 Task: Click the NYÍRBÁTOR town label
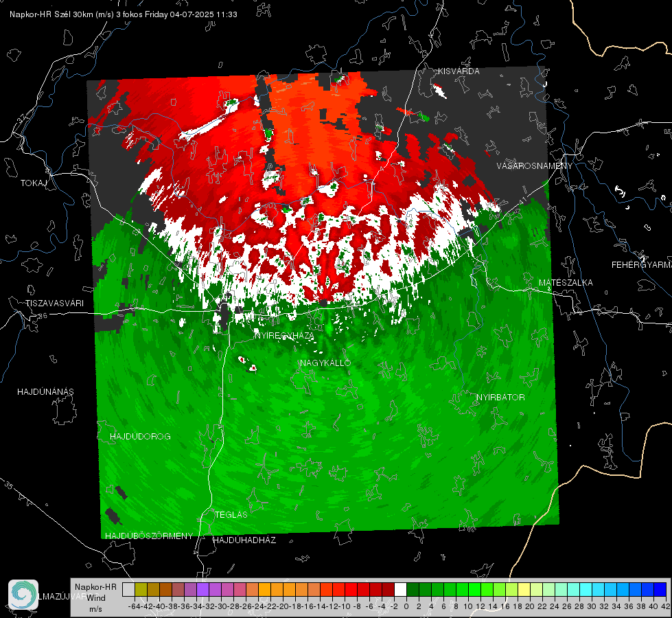click(x=500, y=398)
